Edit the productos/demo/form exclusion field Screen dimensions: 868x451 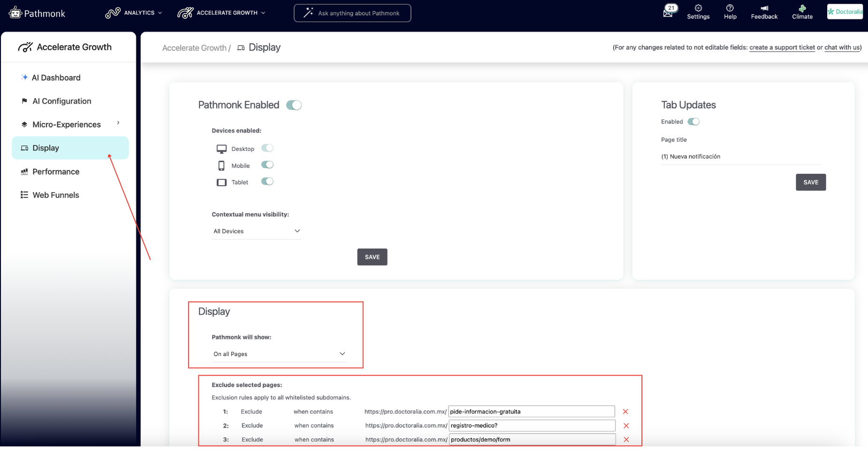pos(532,440)
